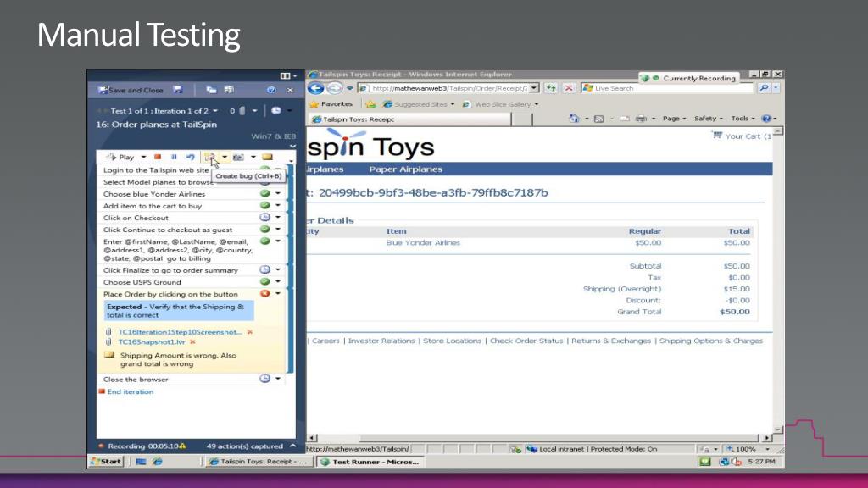Click the floppy disk save icon in Test Runner
Viewport: 868px width, 488px height.
177,90
